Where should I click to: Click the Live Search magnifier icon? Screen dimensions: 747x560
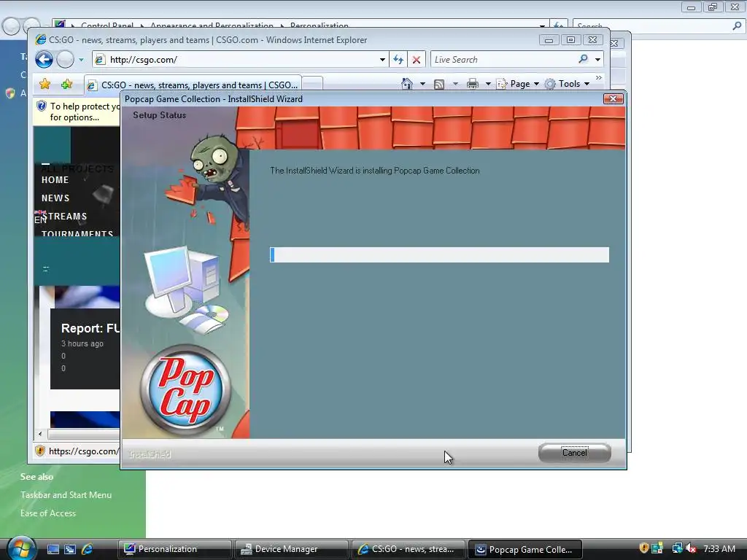pos(583,59)
